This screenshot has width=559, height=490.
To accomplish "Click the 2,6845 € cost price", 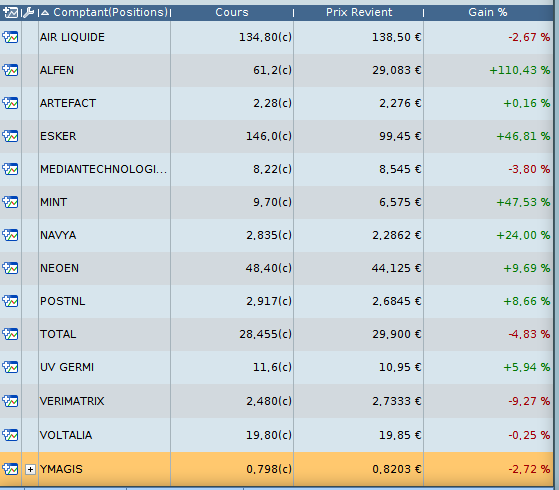I will coord(397,301).
